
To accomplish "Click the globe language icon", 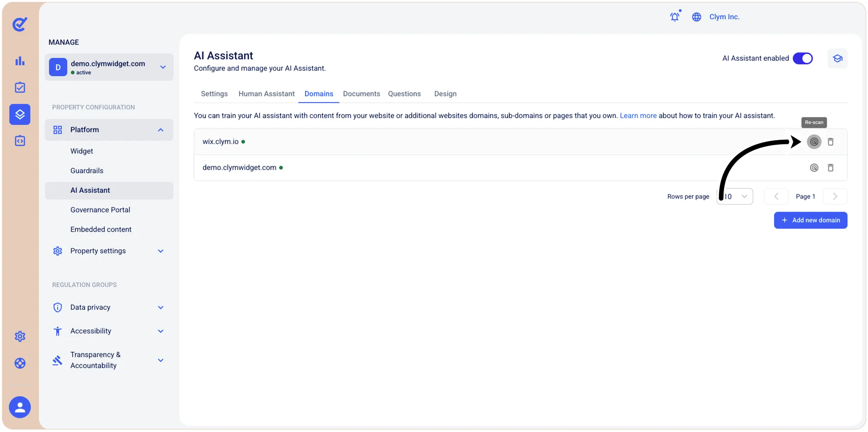I will tap(696, 17).
